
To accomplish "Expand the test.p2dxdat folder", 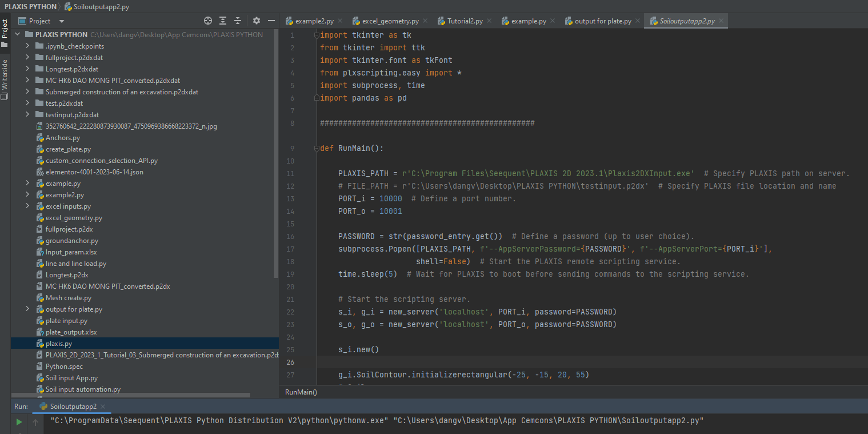I will 27,103.
